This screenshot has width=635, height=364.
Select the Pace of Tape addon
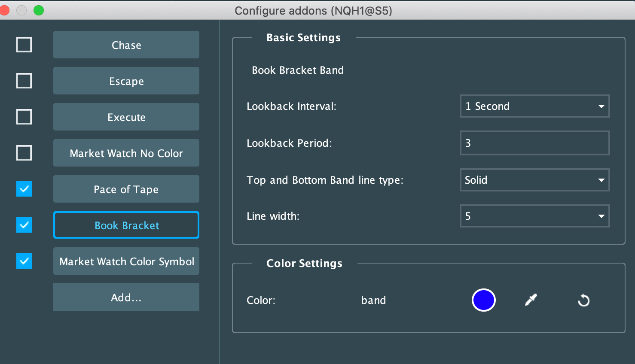click(126, 189)
